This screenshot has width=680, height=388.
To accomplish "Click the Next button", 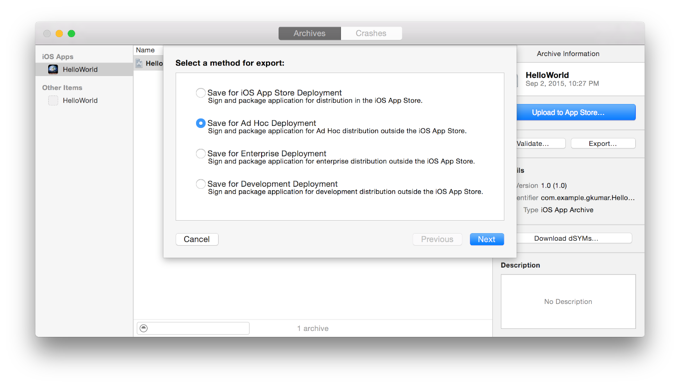I will pyautogui.click(x=487, y=239).
